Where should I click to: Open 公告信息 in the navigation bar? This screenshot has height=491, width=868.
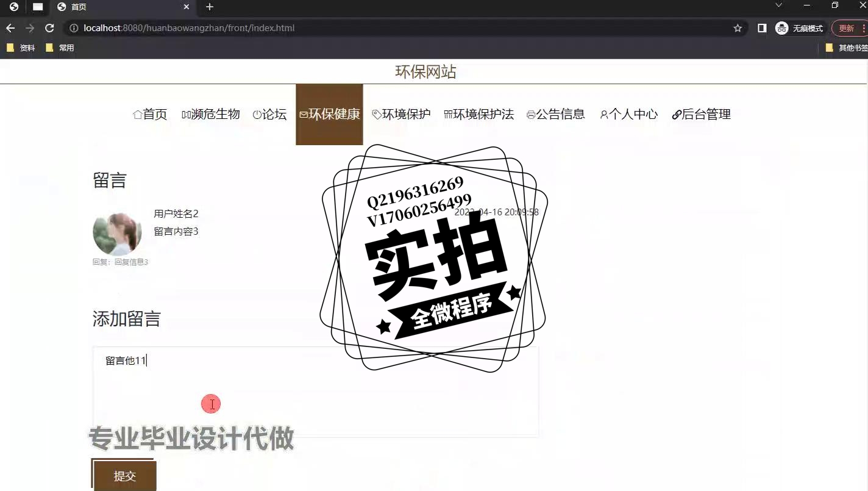556,115
